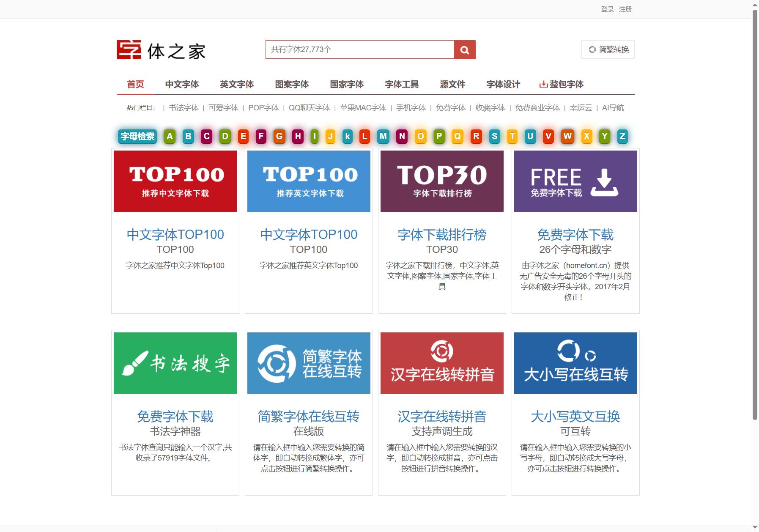This screenshot has height=532, width=759.
Task: Open the 源文件 nav tab
Action: click(452, 84)
